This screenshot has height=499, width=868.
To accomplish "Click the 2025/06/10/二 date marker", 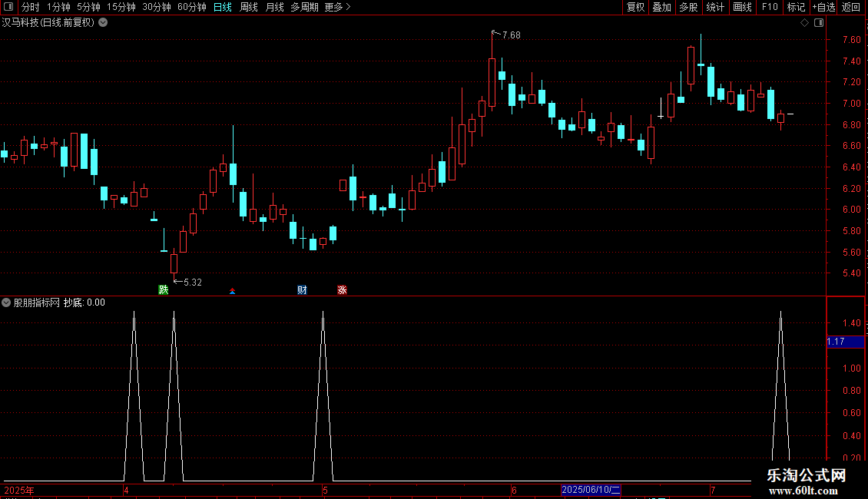I will click(591, 490).
